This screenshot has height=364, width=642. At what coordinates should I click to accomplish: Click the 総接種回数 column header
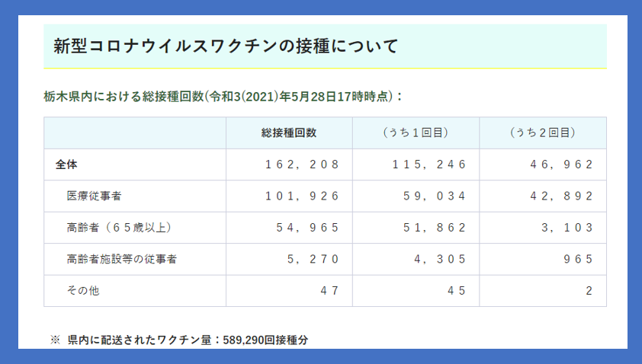(x=288, y=133)
